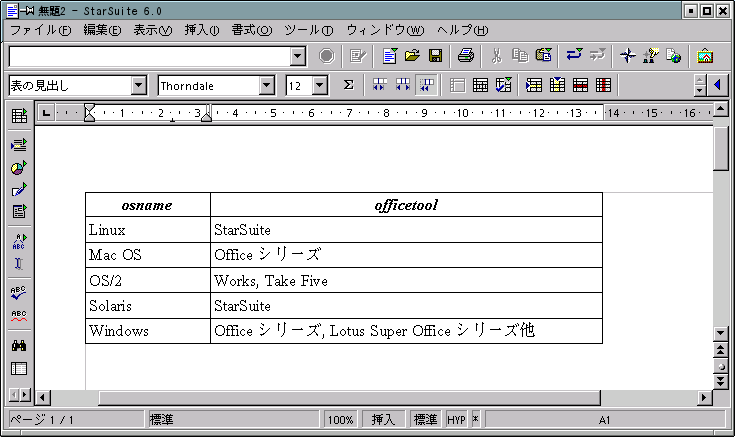Viewport: 735px width, 437px height.
Task: Click the Cut scissors icon
Action: pyautogui.click(x=496, y=56)
